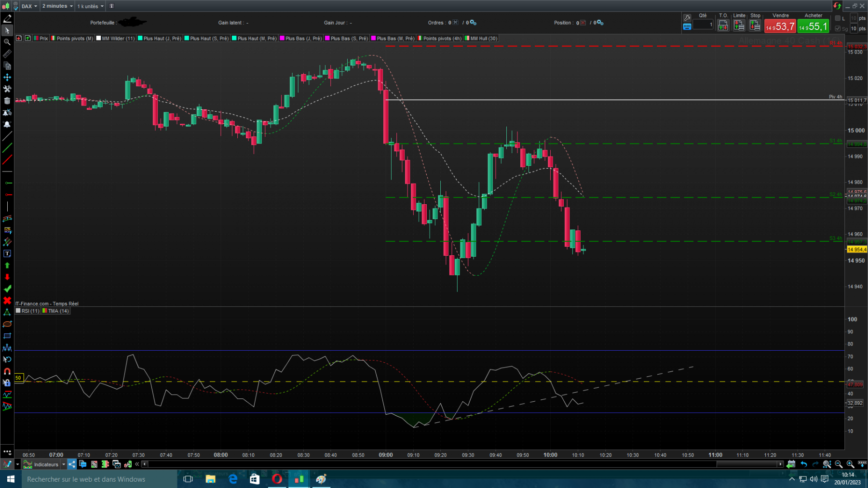Open File Explorer from taskbar
This screenshot has height=488, width=868.
[210, 479]
